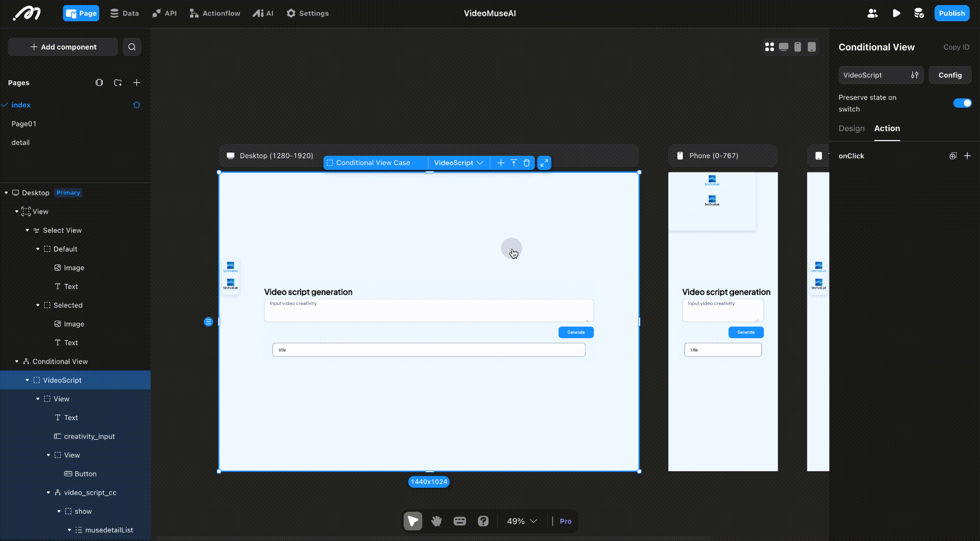The width and height of the screenshot is (980, 541).
Task: Click the collaborators icon in top bar
Action: (x=872, y=14)
